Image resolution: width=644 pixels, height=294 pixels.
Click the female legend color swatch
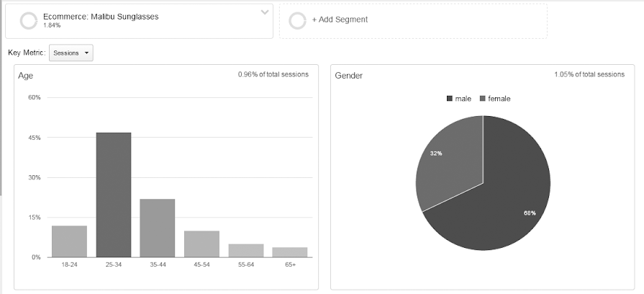(483, 99)
